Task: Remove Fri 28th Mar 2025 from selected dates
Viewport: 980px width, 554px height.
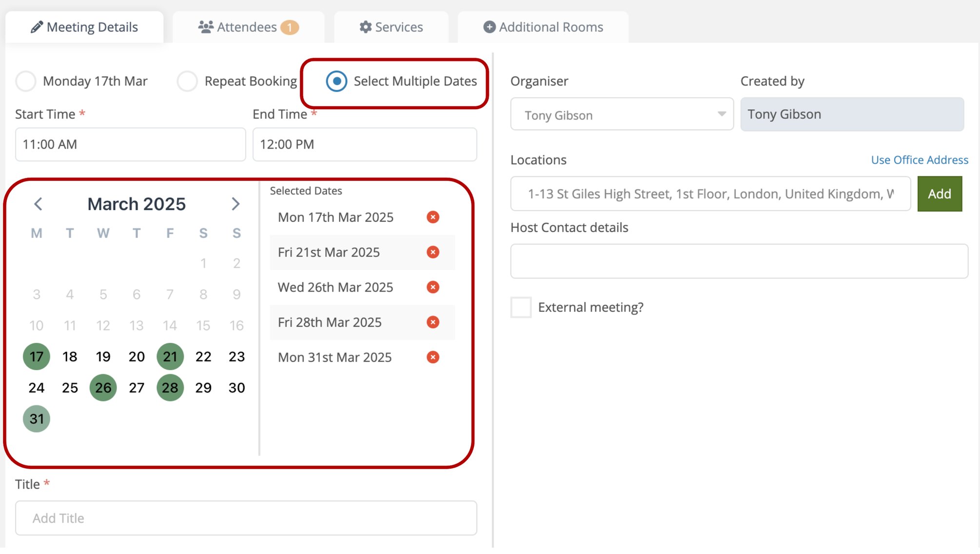Action: click(x=432, y=322)
